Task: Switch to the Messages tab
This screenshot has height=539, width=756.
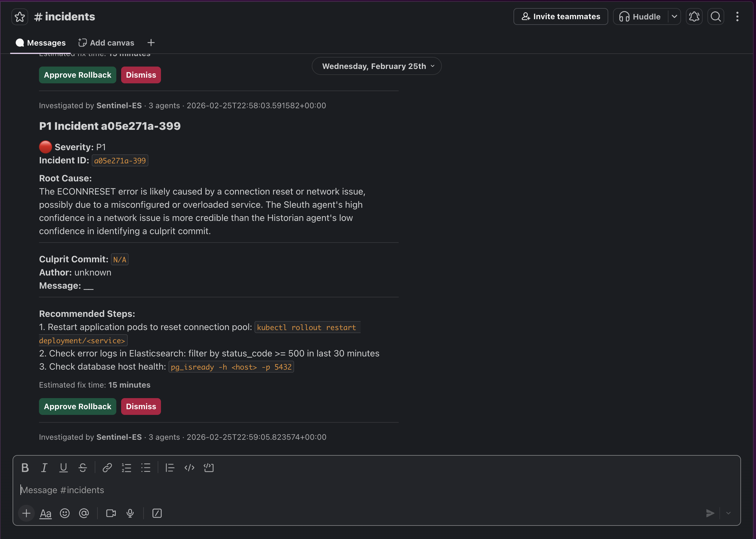Action: (x=41, y=43)
